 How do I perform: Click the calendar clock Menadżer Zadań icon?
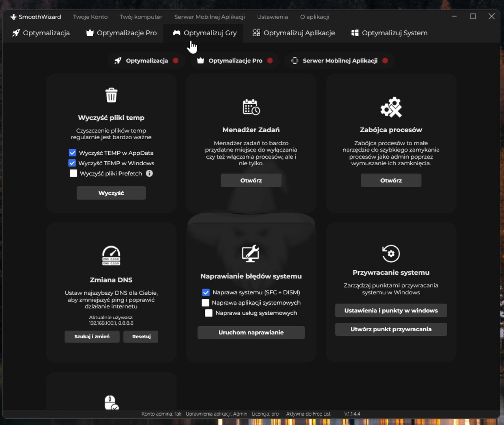[251, 107]
